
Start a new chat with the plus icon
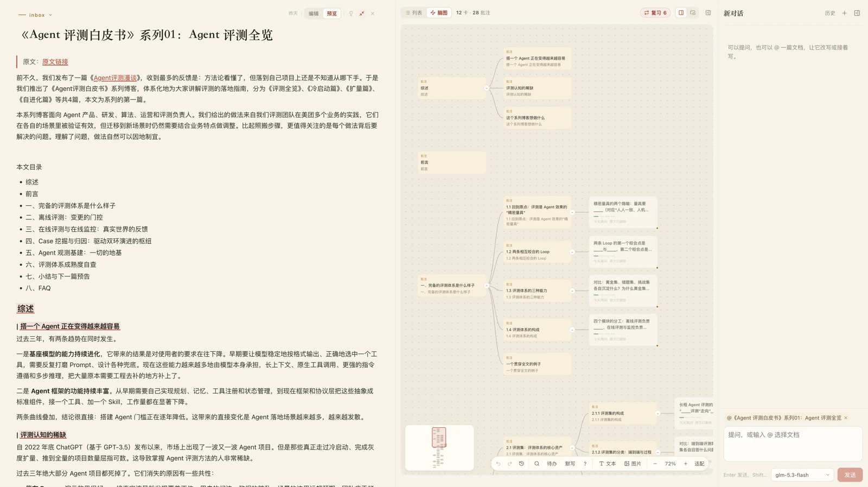(x=844, y=14)
